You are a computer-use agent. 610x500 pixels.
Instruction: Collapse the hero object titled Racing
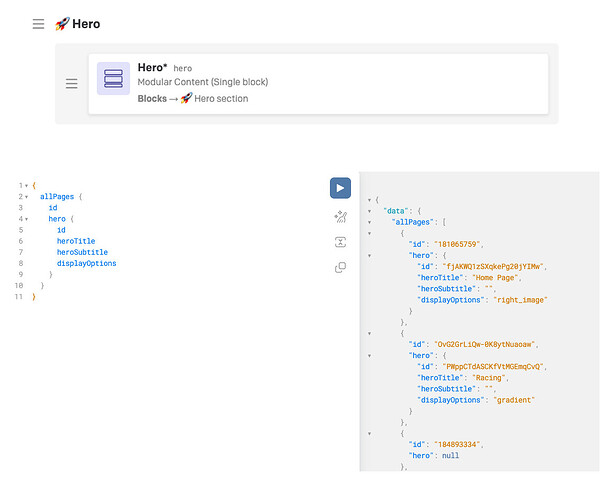pyautogui.click(x=369, y=356)
